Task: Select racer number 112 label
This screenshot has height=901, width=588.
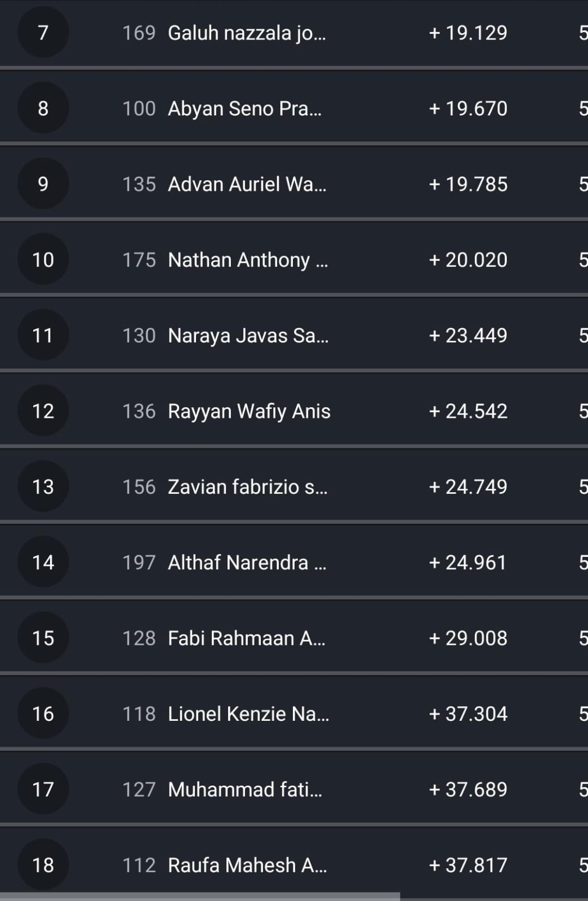Action: 139,866
